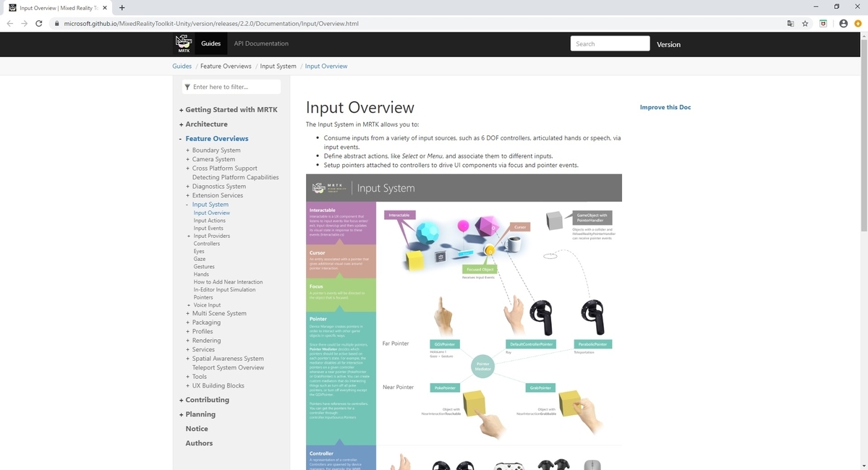Focus the Search box in header
Screen dimensions: 868x470
(610, 43)
